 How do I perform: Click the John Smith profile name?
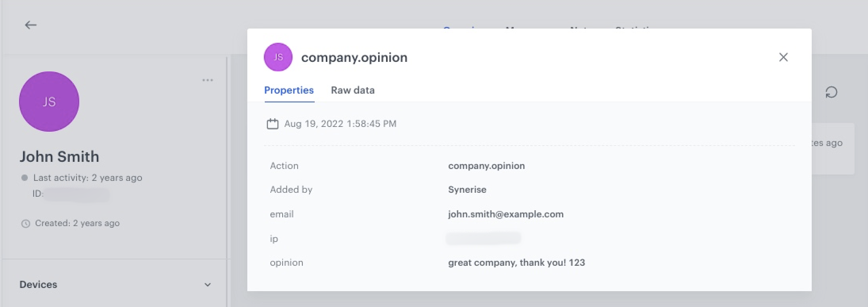click(x=59, y=157)
